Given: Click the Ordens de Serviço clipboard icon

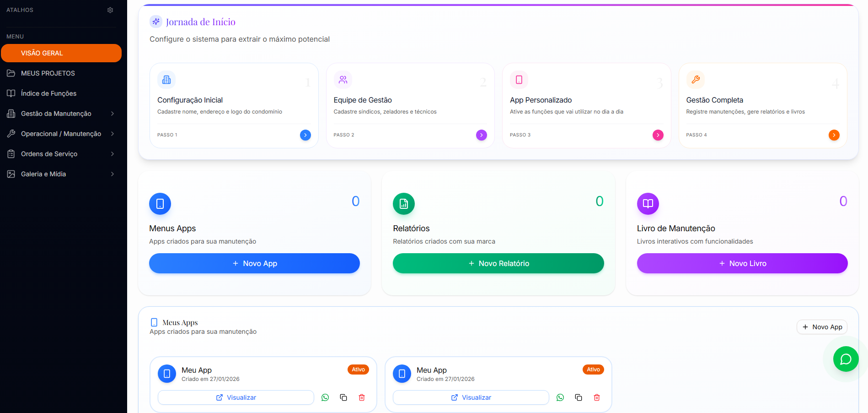Looking at the screenshot, I should tap(11, 154).
